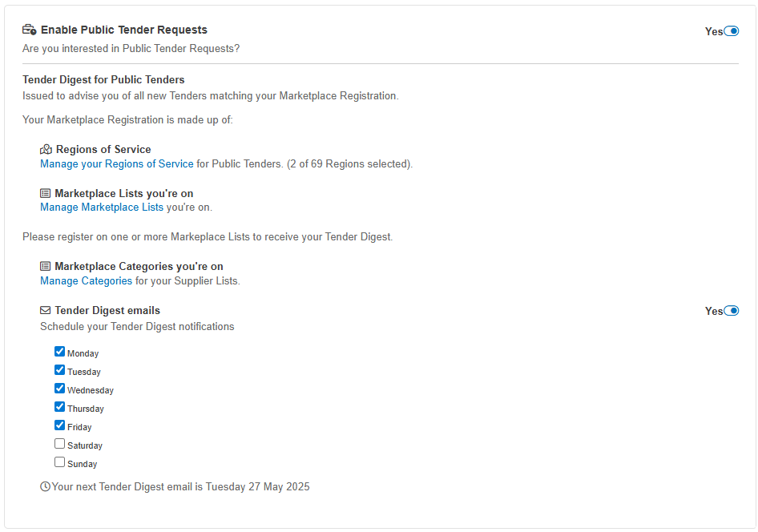Viewport: 758px width, 532px height.
Task: Click the briefcase icon beside Enable Public Tender Requests
Action: pos(30,30)
